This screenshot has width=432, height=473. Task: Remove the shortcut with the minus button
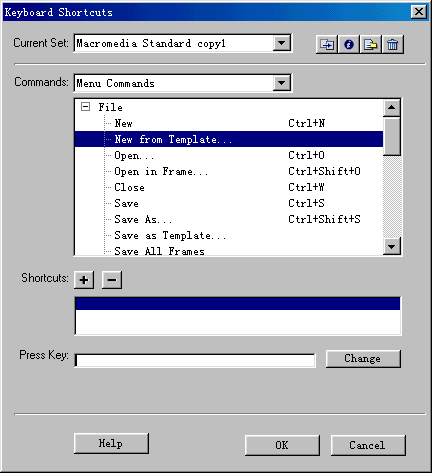(112, 280)
